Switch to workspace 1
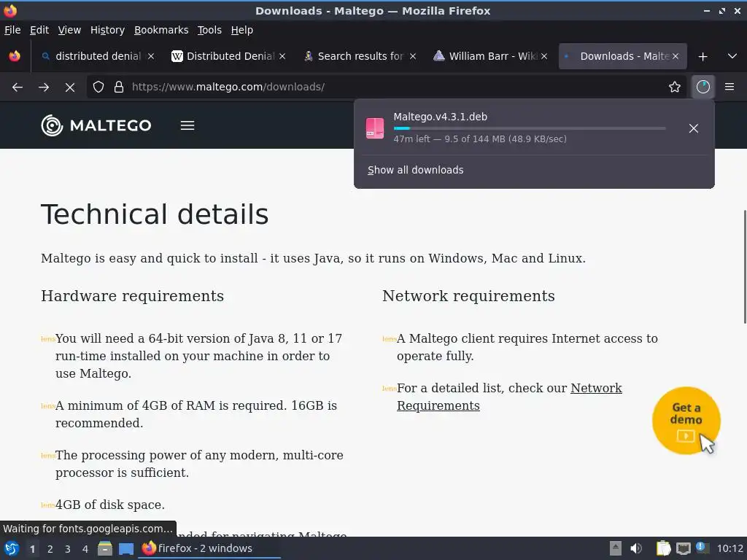747x560 pixels. [x=32, y=549]
